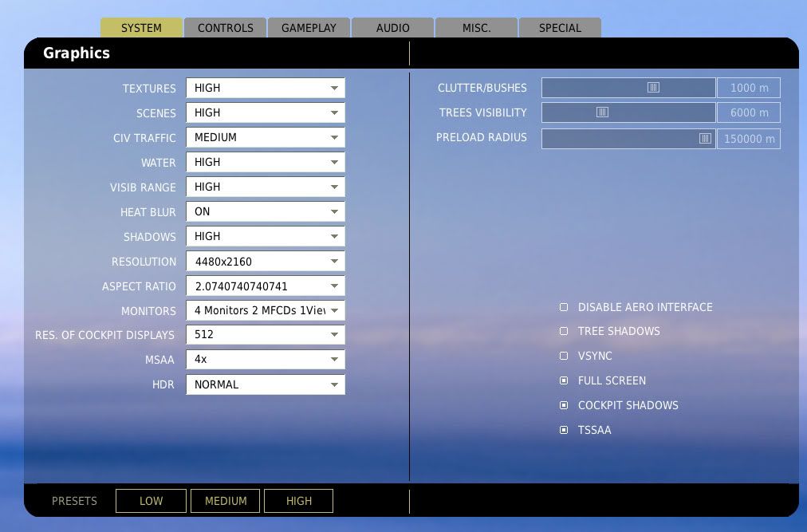Click the TREES VISIBILITY slider handle

[x=603, y=112]
